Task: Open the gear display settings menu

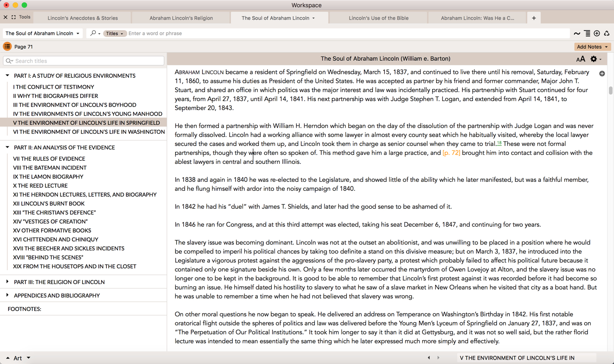Action: point(595,59)
